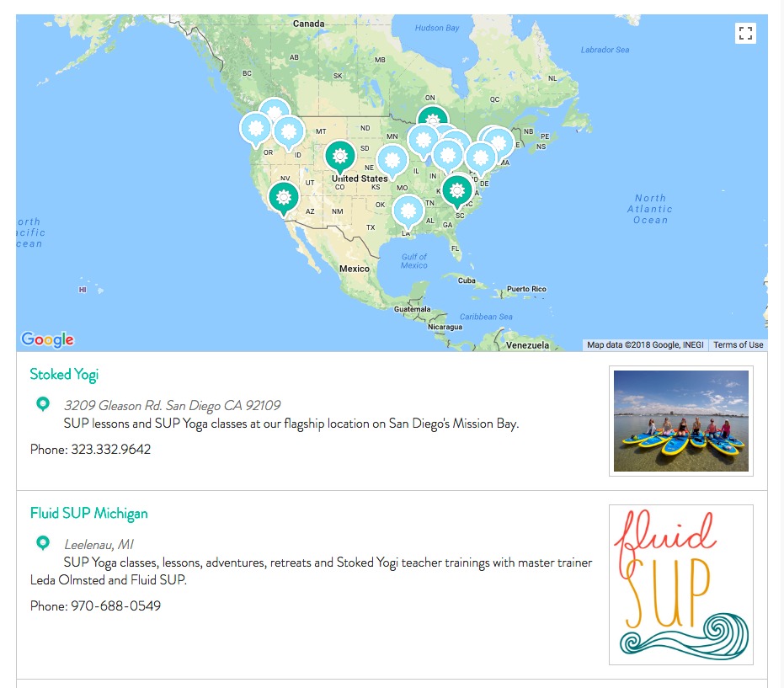Click the location icon beside Leelenau, MI
Image resolution: width=784 pixels, height=688 pixels.
(43, 542)
